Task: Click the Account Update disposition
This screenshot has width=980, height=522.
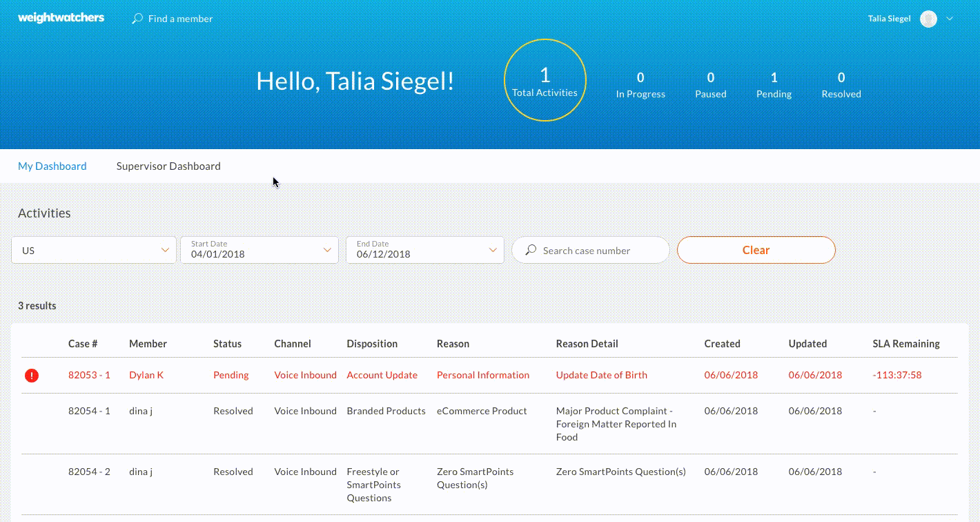Action: coord(382,375)
